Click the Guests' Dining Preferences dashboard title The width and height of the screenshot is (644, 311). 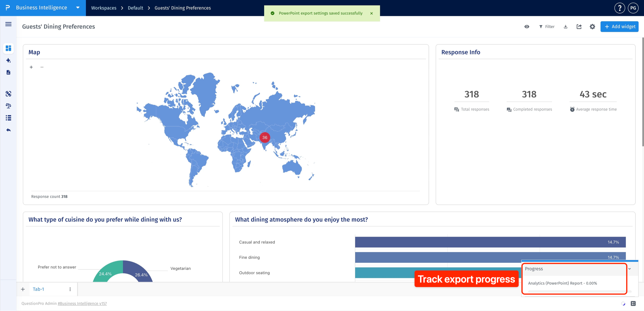click(58, 27)
